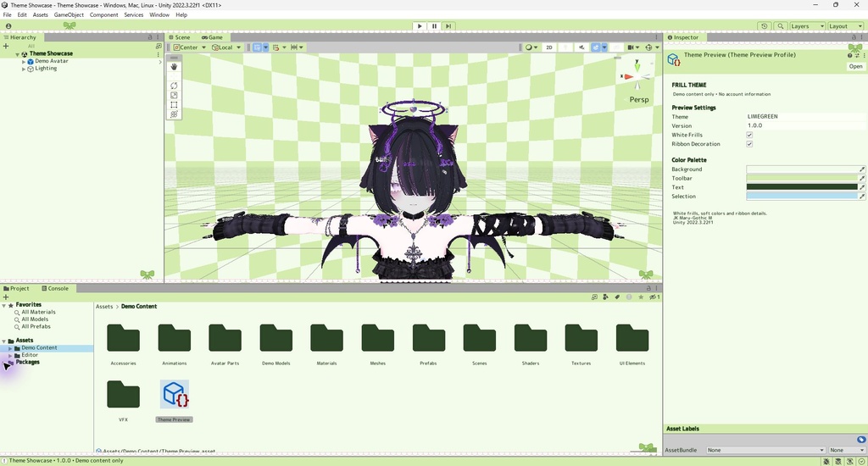
Task: Click the Selection color swatch
Action: pyautogui.click(x=802, y=197)
